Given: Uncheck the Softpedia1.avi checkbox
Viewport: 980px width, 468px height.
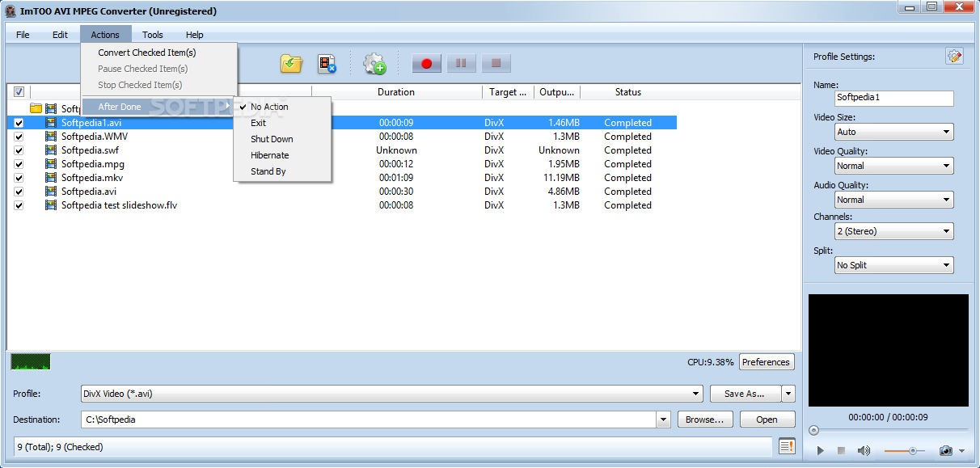Looking at the screenshot, I should point(19,123).
